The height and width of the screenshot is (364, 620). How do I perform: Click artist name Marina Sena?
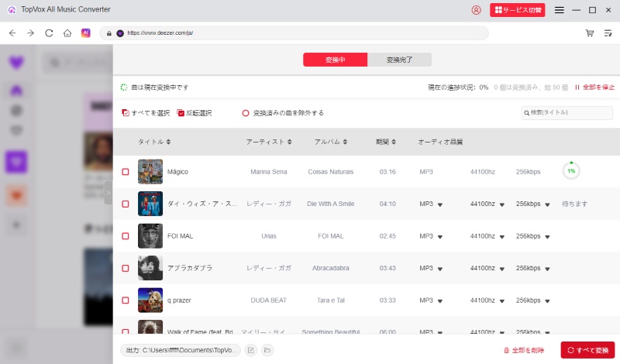click(x=268, y=172)
